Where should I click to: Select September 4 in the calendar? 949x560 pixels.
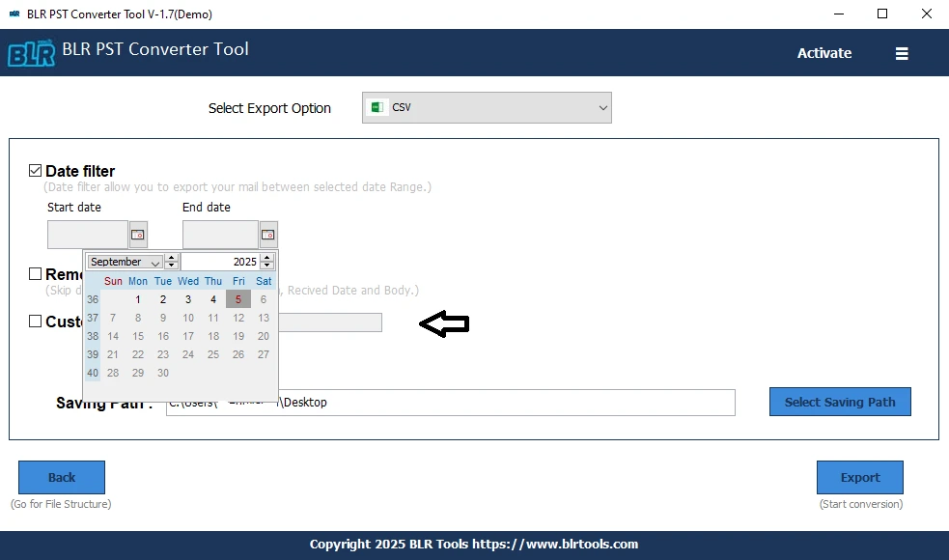(213, 299)
